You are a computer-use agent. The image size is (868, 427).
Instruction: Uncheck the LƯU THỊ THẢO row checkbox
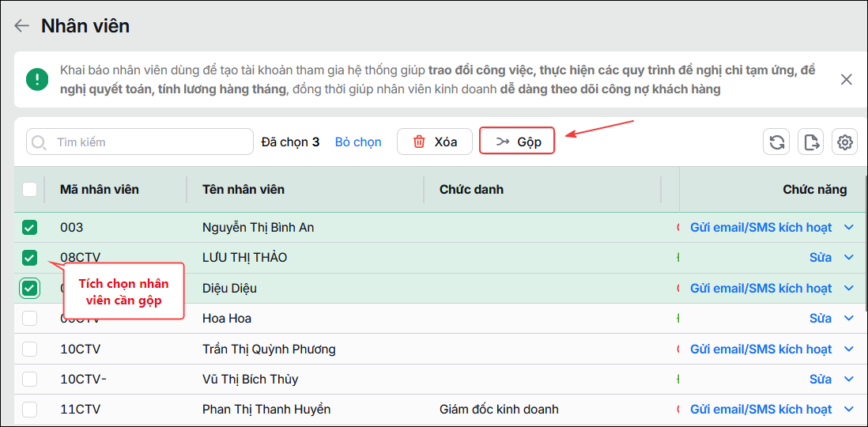pyautogui.click(x=29, y=258)
